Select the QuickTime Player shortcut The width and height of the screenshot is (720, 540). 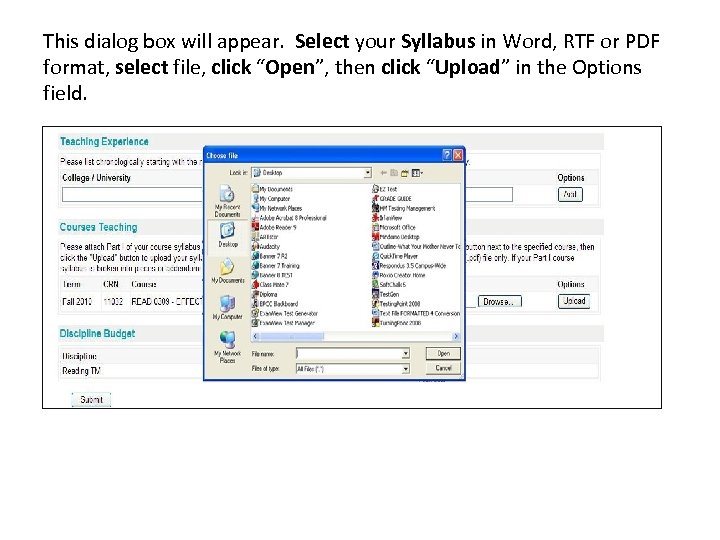click(x=395, y=256)
